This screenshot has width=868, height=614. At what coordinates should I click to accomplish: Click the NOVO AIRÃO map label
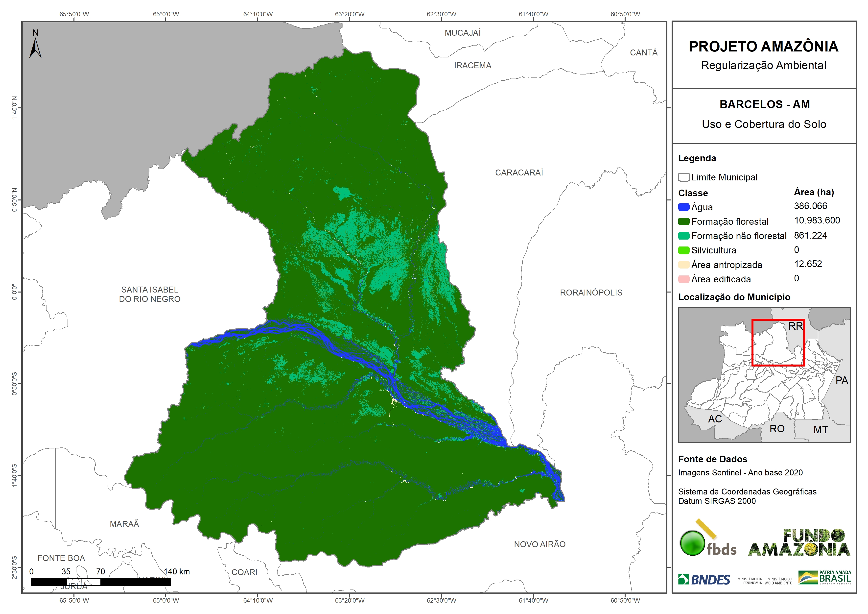pos(540,544)
